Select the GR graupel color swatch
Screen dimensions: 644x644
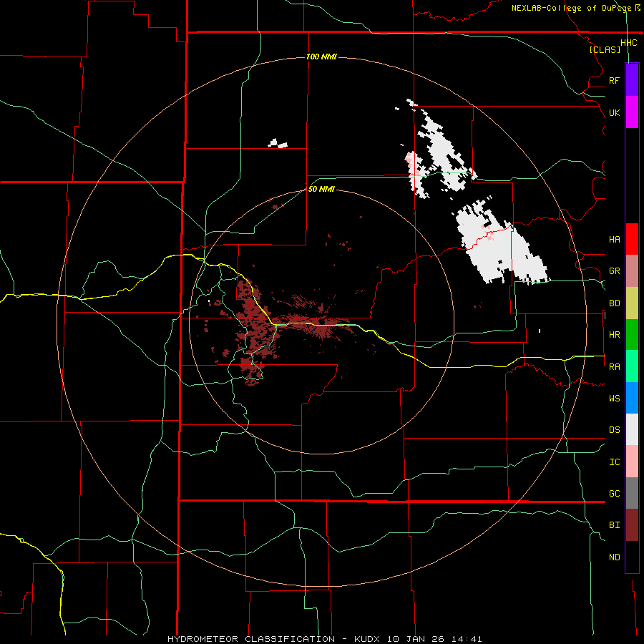click(x=632, y=271)
